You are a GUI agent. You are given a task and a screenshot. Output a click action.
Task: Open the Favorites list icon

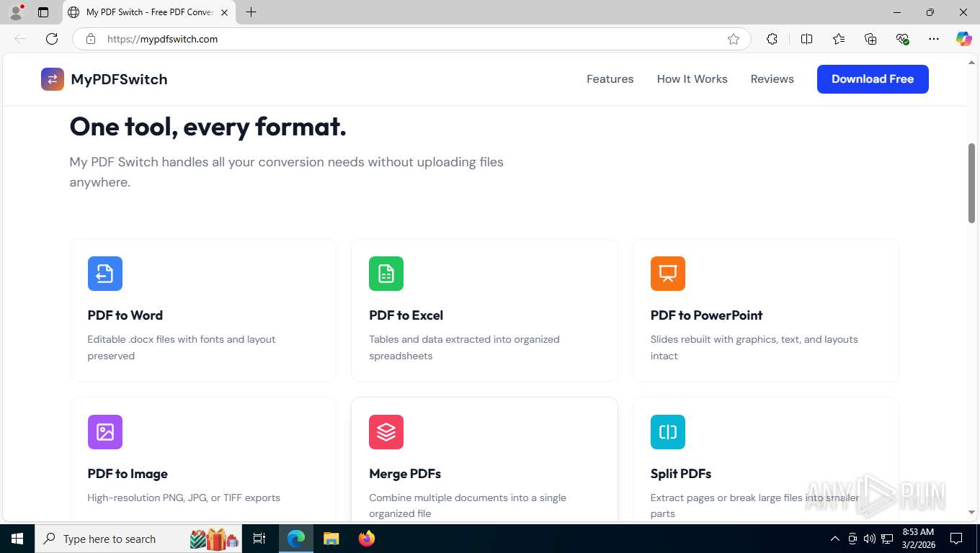point(839,39)
